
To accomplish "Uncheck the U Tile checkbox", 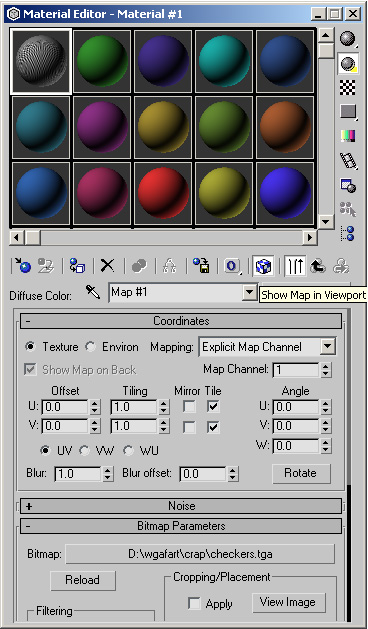I will coord(213,407).
